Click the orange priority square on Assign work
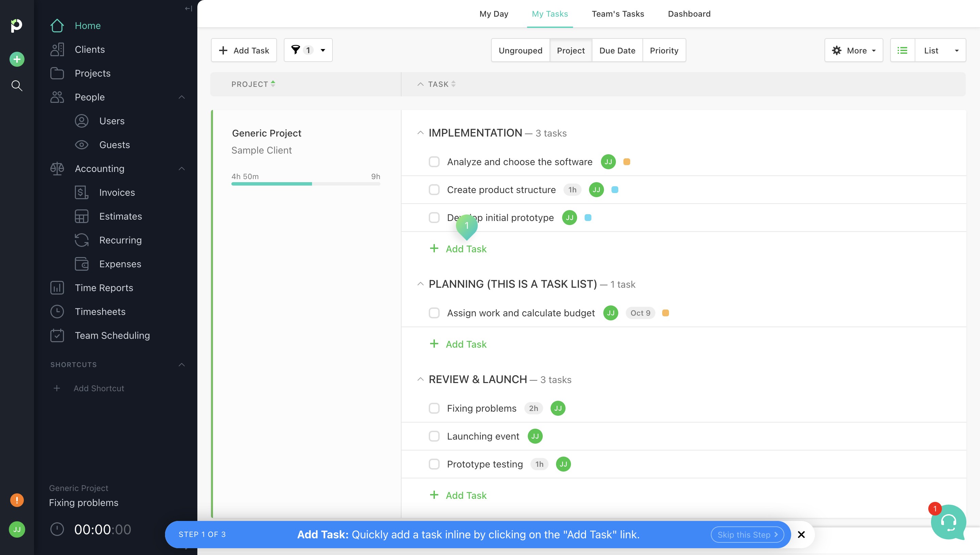Viewport: 980px width, 555px height. (x=665, y=313)
